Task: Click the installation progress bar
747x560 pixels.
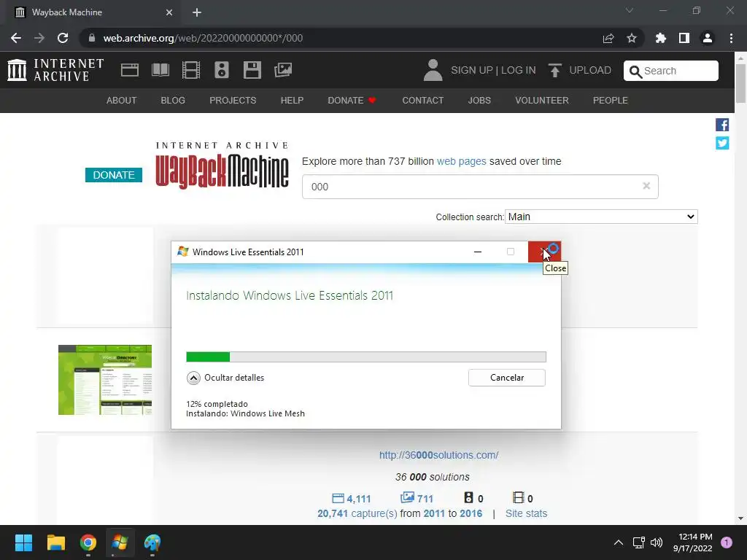Action: pos(366,357)
